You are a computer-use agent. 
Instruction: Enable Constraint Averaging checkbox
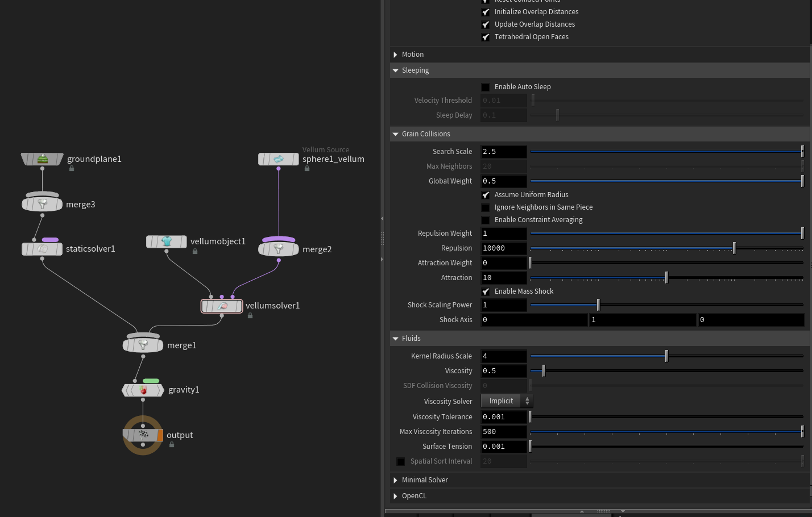(486, 220)
